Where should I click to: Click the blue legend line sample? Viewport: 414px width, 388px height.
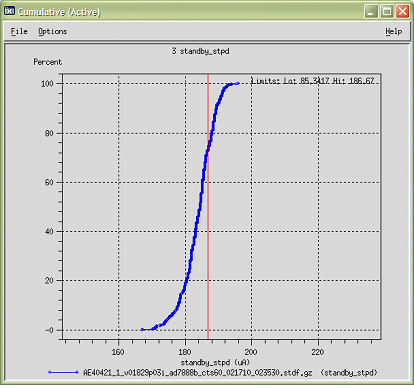(x=63, y=372)
